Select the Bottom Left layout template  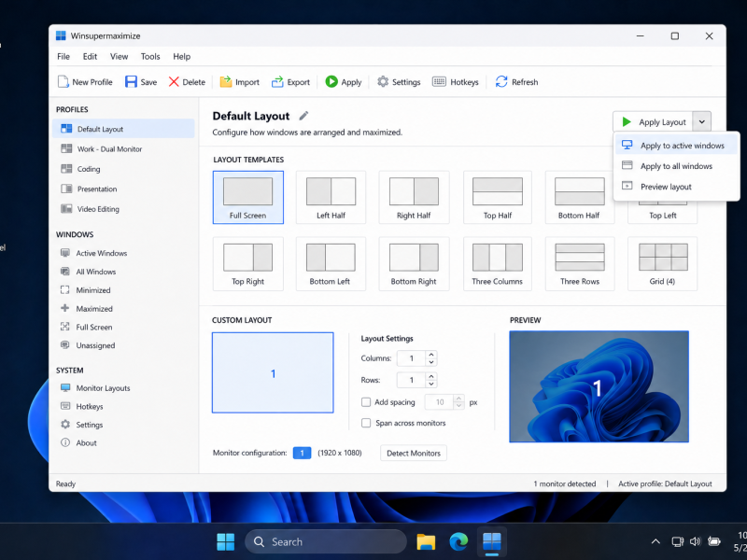[331, 264]
